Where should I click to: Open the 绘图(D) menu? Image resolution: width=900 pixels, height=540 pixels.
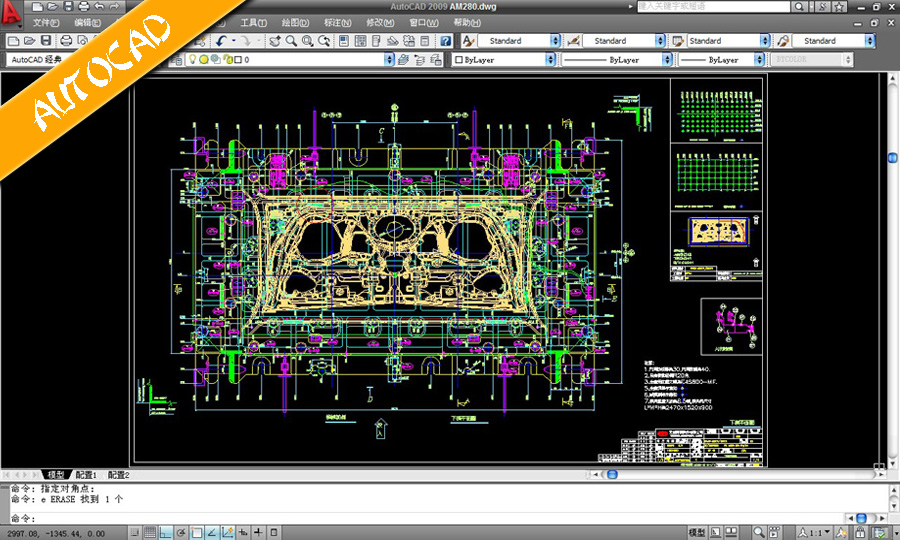point(295,23)
